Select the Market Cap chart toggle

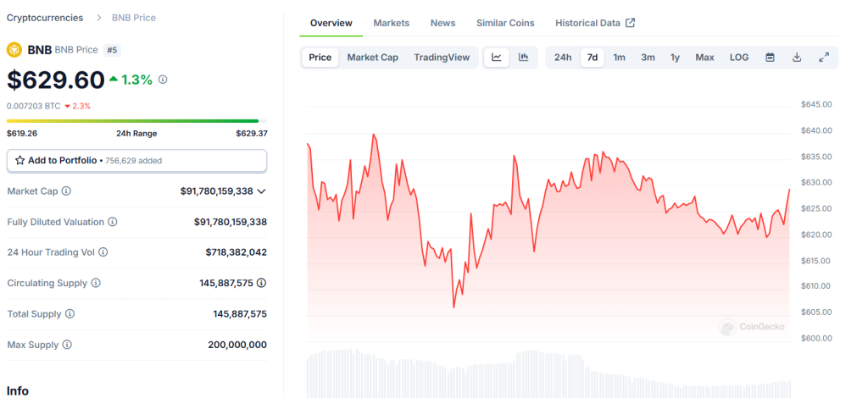pyautogui.click(x=373, y=58)
